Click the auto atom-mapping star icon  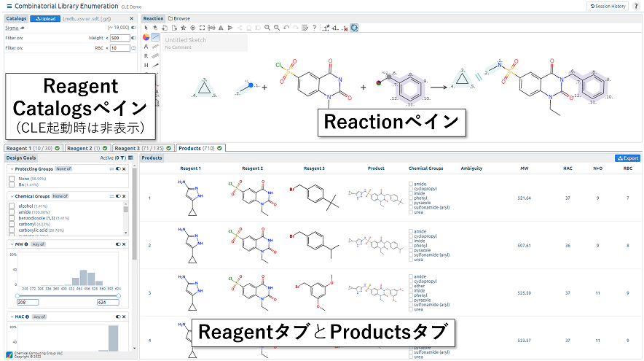pyautogui.click(x=326, y=28)
